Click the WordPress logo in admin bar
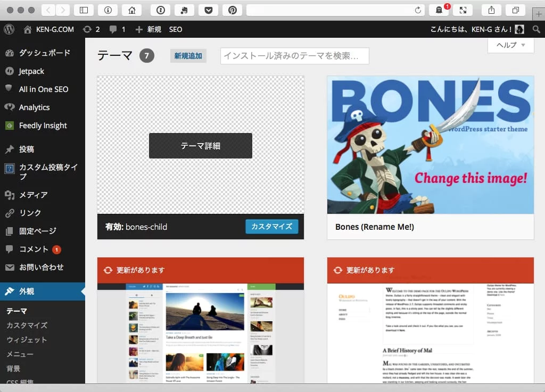Viewport: 545px width, 392px height. click(x=9, y=29)
